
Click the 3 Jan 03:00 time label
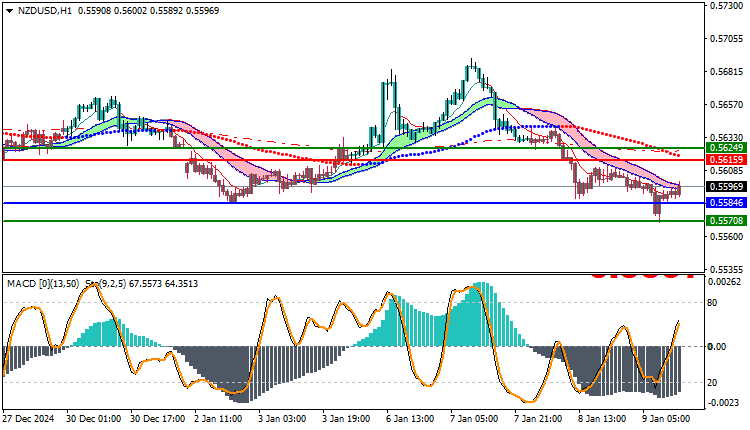pos(283,419)
